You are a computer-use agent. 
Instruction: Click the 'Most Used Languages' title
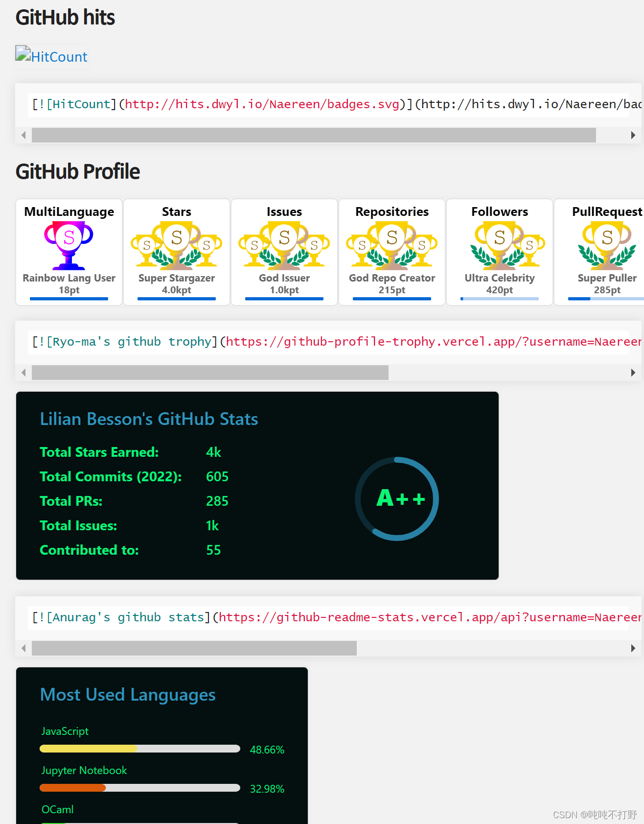tap(128, 695)
